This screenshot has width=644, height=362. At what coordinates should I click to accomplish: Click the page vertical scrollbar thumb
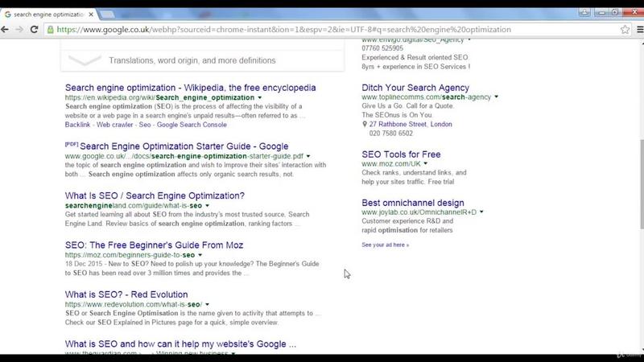point(642,184)
